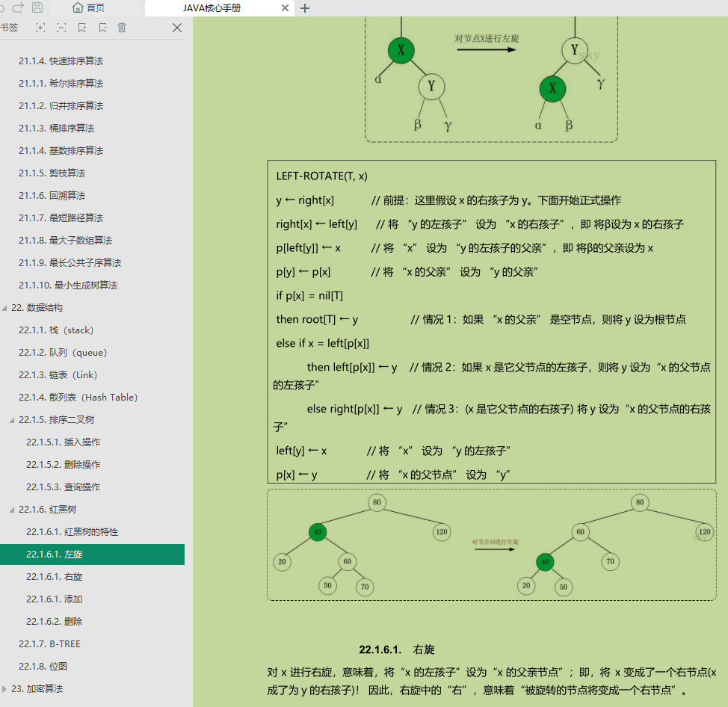Go to 22.1.1. 栈 (stack) bookmark
Image resolution: width=728 pixels, height=707 pixels.
coord(56,330)
